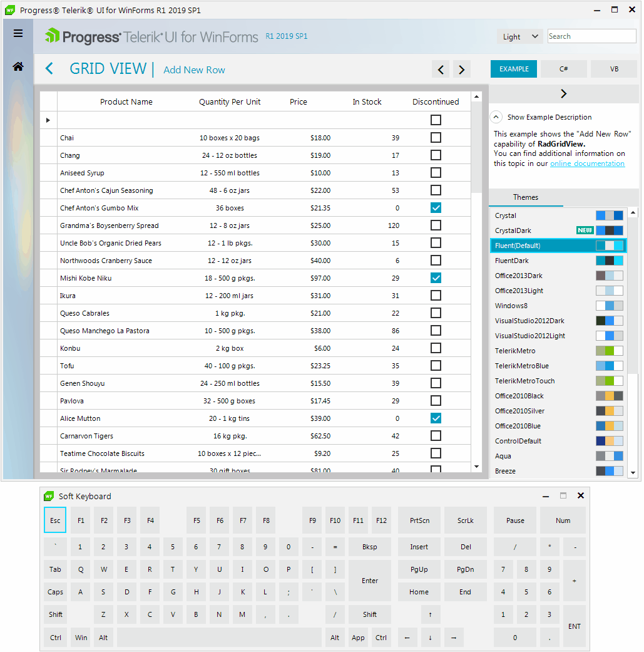This screenshot has height=652, width=644.
Task: Toggle Discontinued checkbox for Chai
Action: [x=436, y=138]
